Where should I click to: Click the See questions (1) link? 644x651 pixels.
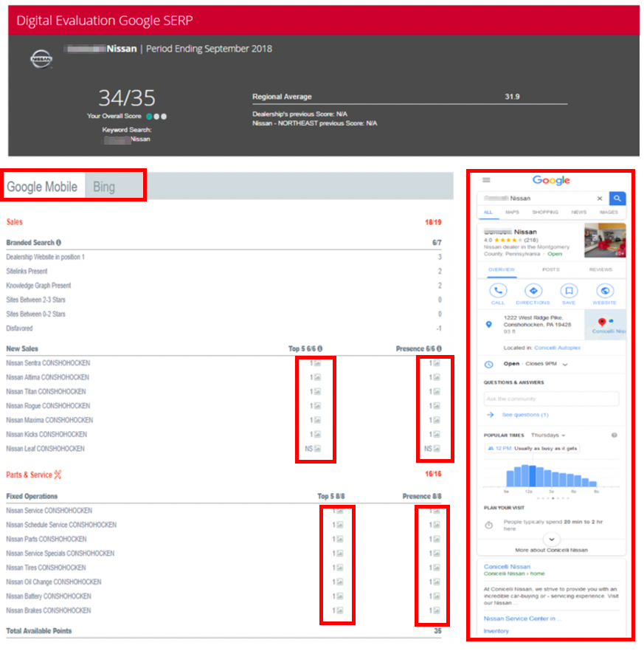click(x=525, y=415)
